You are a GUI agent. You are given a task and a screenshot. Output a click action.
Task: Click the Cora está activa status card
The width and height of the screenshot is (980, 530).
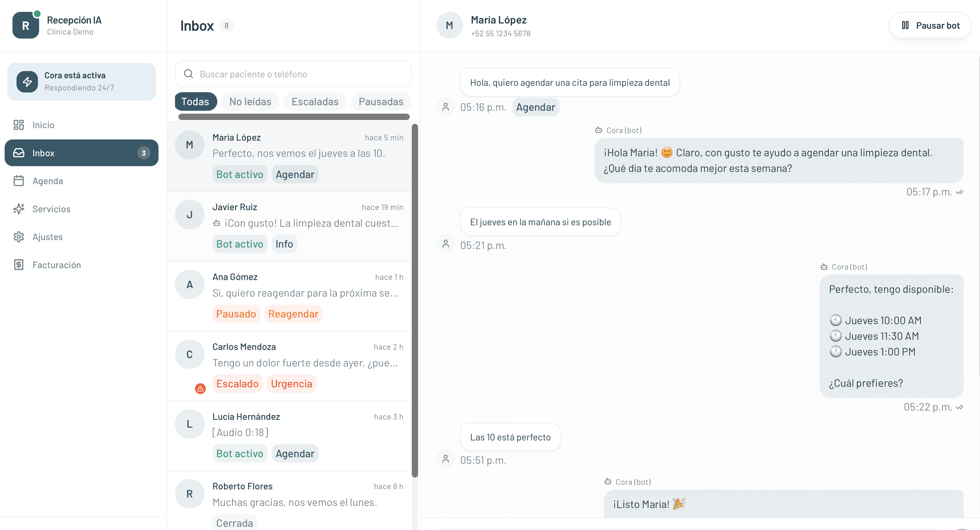[x=81, y=81]
